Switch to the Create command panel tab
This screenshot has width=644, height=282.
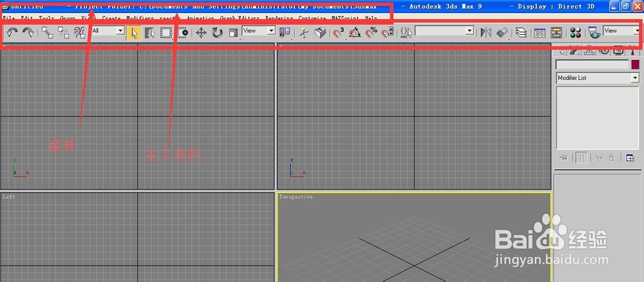(561, 52)
